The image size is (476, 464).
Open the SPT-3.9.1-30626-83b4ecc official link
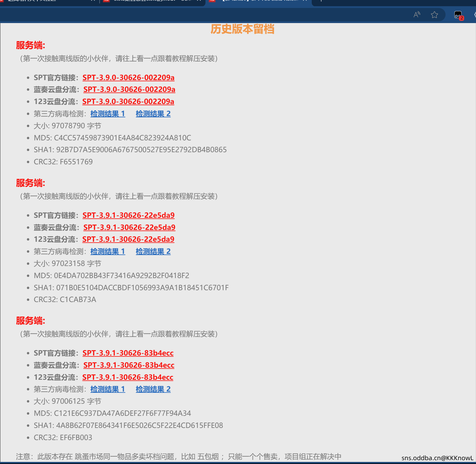click(x=128, y=353)
